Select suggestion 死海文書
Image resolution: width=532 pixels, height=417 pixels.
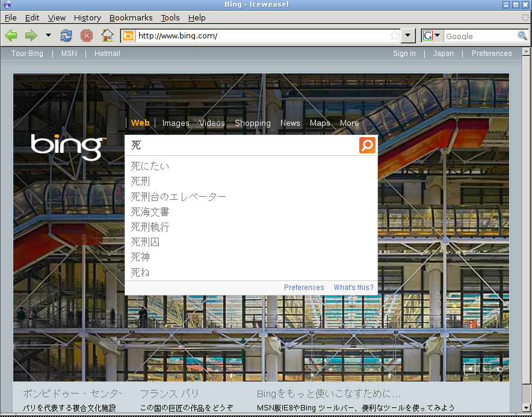click(251, 212)
